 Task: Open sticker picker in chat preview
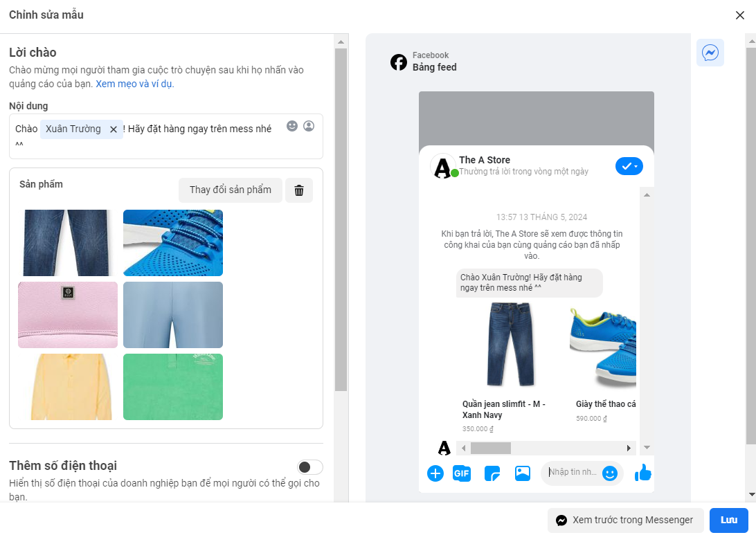point(492,473)
